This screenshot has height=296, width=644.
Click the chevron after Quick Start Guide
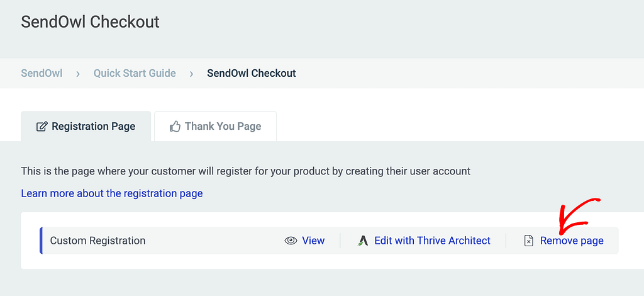[x=191, y=74]
